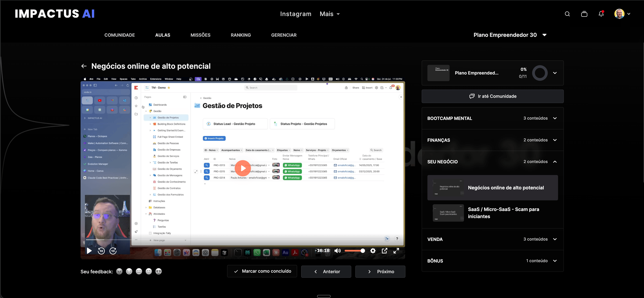Click the stacked cards icon in header

click(x=584, y=14)
